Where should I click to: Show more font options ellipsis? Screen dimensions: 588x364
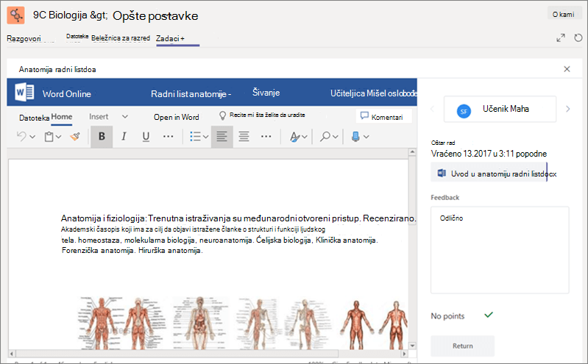click(x=169, y=137)
